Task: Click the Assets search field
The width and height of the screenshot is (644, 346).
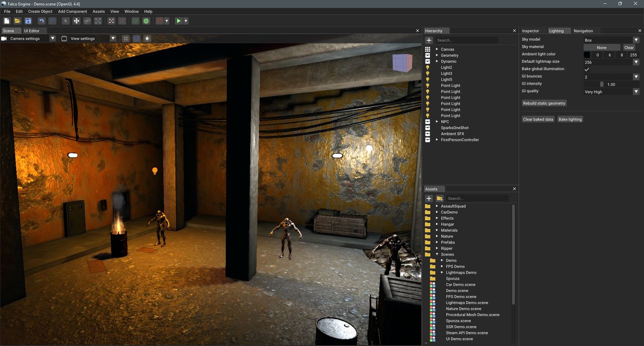Action: pyautogui.click(x=477, y=199)
